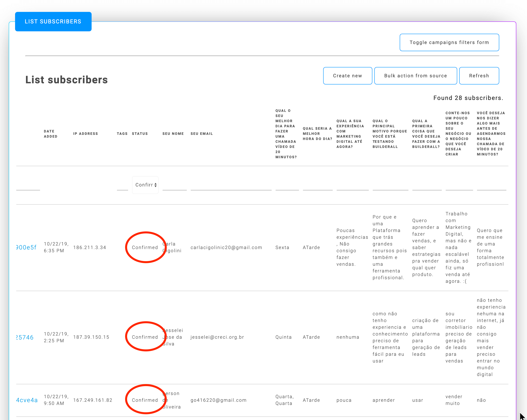Click the Seu Nome column header
The height and width of the screenshot is (420, 527).
tap(173, 134)
